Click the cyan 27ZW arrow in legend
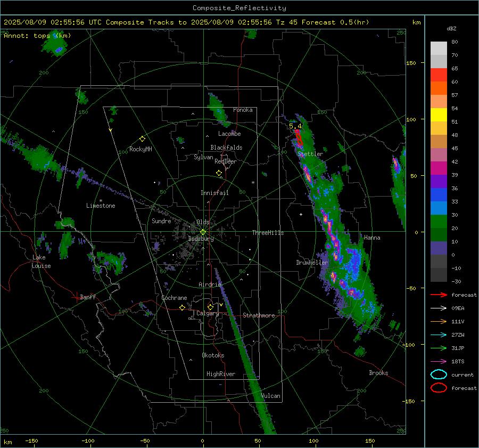 (x=439, y=335)
